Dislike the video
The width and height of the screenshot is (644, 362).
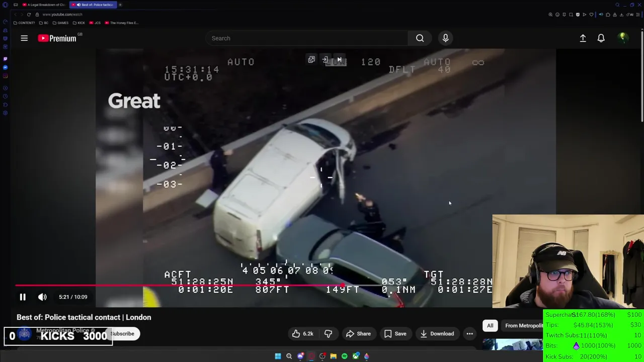(328, 334)
